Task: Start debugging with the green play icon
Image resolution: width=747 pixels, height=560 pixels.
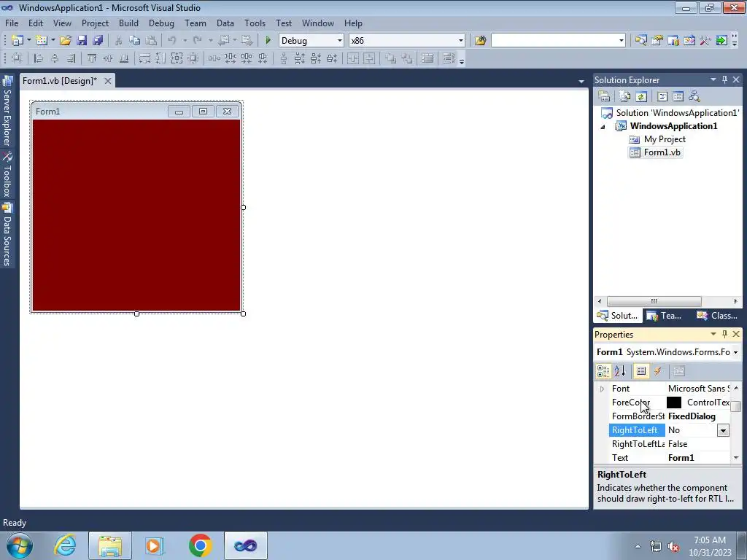Action: pos(268,41)
